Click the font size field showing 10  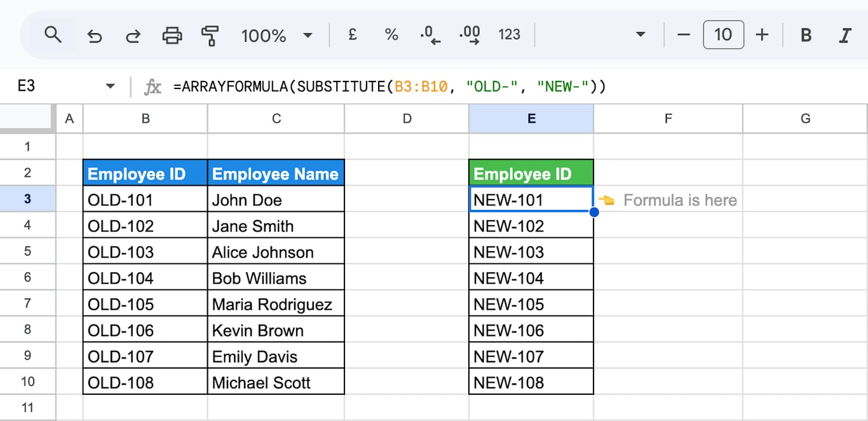point(723,34)
